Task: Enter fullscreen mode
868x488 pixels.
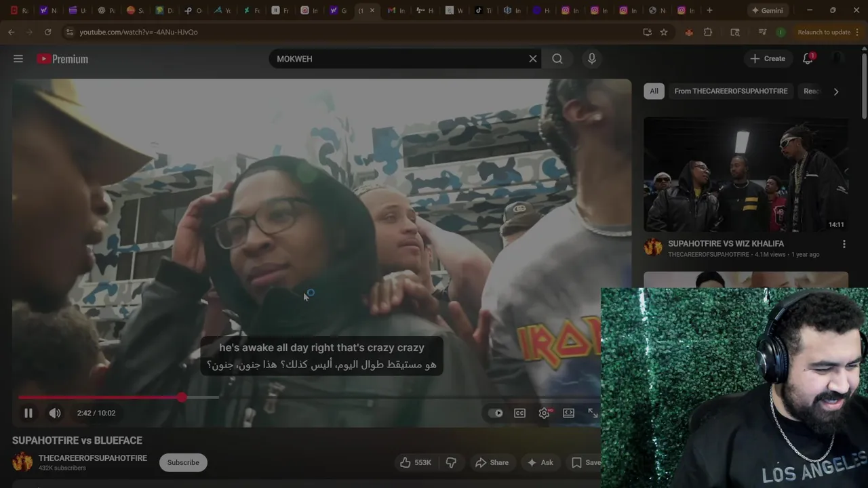Action: pyautogui.click(x=593, y=413)
